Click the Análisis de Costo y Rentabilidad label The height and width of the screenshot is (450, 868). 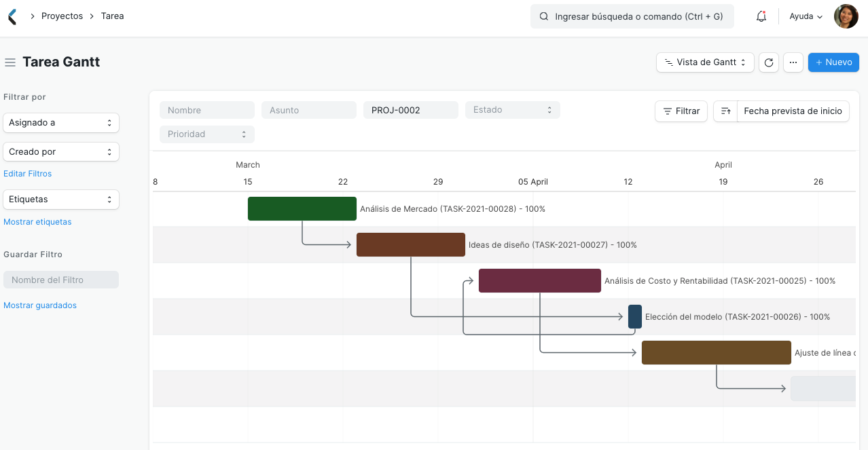pos(720,281)
